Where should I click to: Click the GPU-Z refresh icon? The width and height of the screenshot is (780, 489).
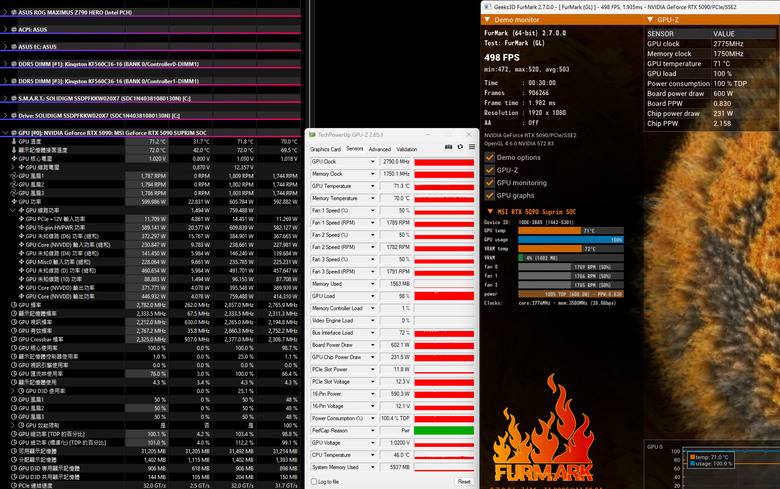click(460, 147)
